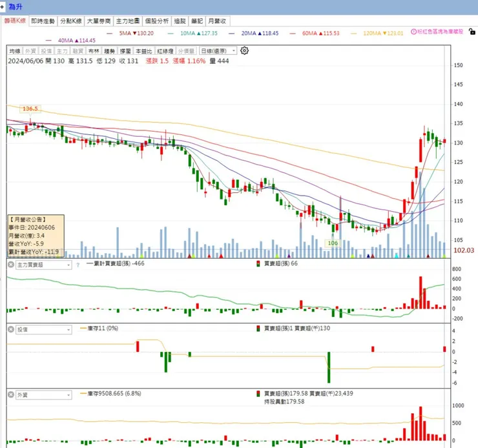Toggle the 趨勢 overlay
Image resolution: width=478 pixels, height=448 pixels.
click(x=109, y=51)
